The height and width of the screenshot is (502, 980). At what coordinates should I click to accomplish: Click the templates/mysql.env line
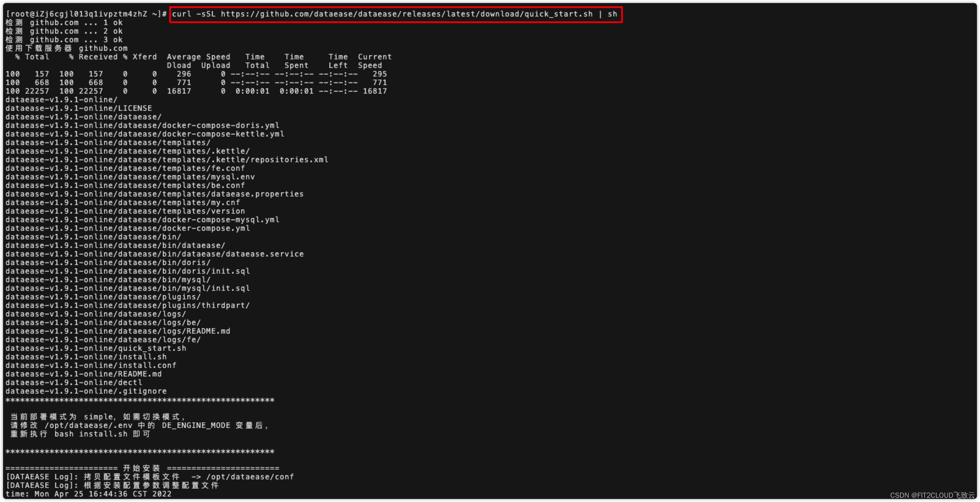[130, 177]
